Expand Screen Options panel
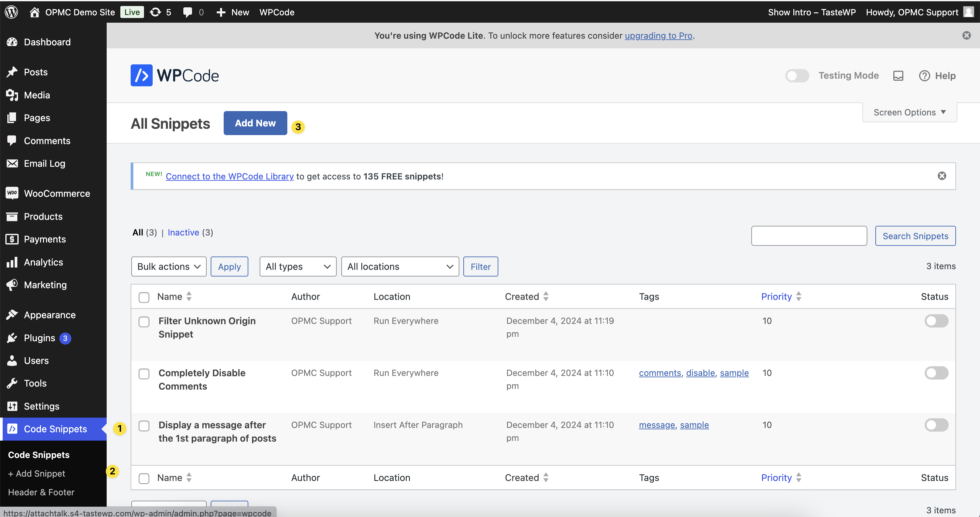Image resolution: width=980 pixels, height=517 pixels. pyautogui.click(x=909, y=112)
